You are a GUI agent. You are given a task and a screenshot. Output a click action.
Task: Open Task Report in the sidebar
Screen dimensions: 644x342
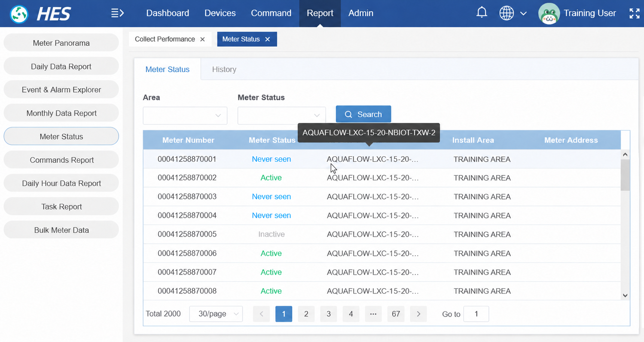pos(61,207)
